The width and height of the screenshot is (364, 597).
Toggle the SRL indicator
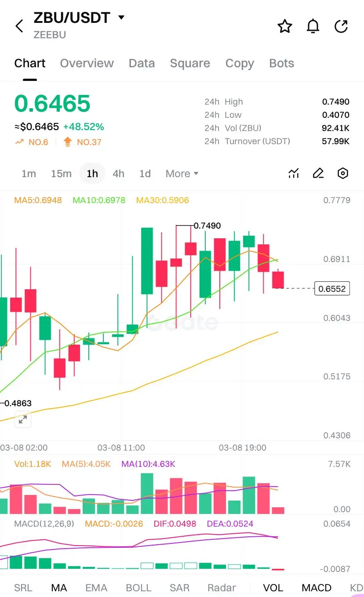click(x=23, y=588)
